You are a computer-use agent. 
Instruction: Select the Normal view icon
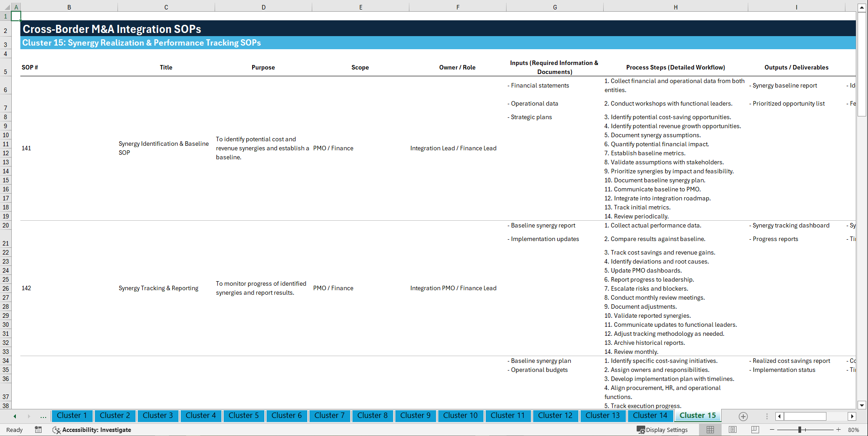[x=710, y=430]
